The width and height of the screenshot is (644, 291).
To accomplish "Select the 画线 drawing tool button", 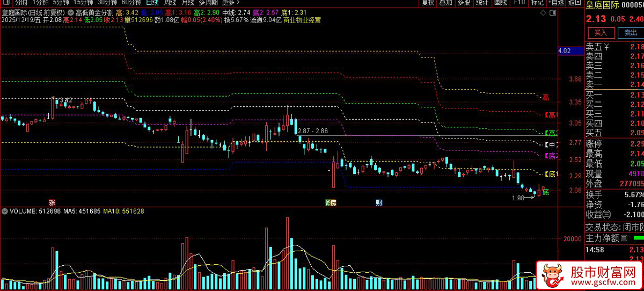I will click(501, 3).
